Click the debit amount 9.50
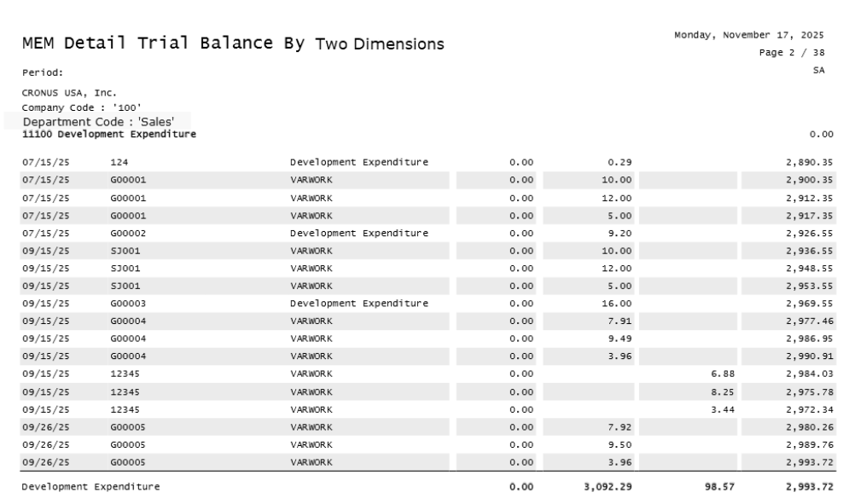The height and width of the screenshot is (504, 849). [x=619, y=444]
